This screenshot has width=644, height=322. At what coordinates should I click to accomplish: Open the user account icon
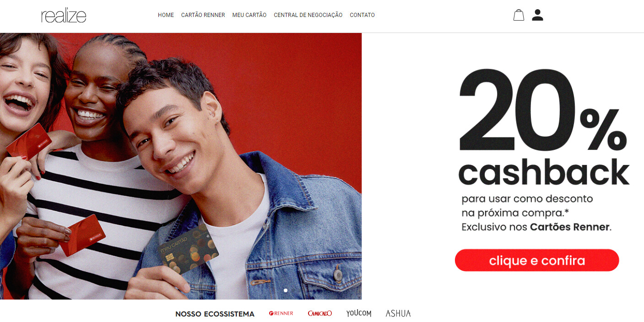pyautogui.click(x=537, y=15)
